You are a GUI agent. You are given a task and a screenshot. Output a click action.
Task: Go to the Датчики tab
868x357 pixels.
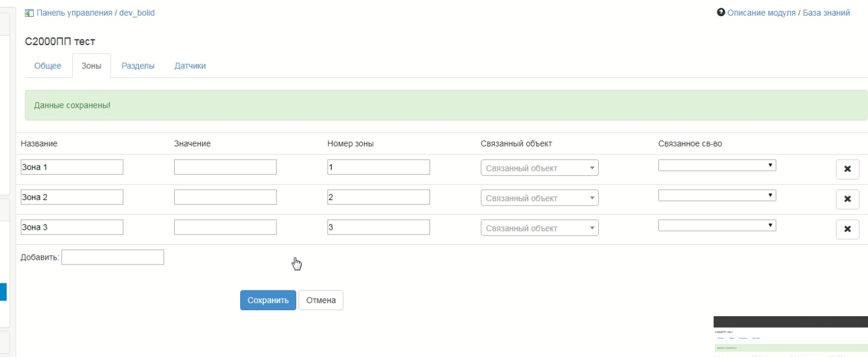point(190,66)
